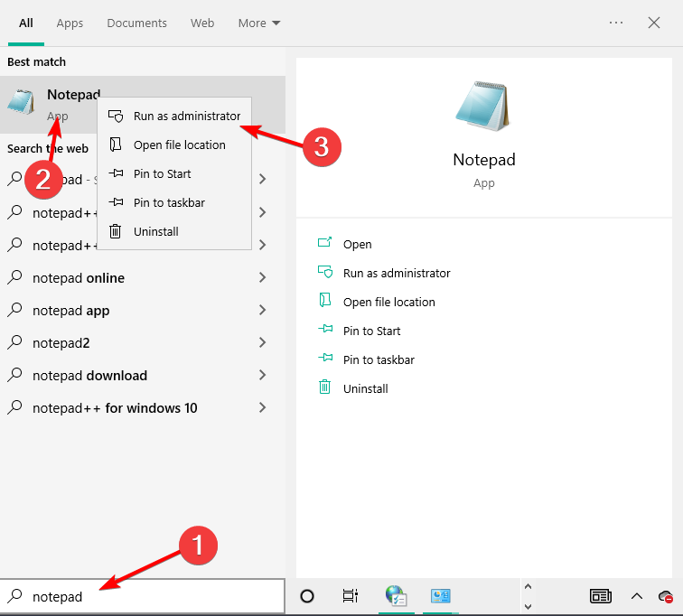Switch to the Apps tab
683x616 pixels.
click(x=70, y=23)
